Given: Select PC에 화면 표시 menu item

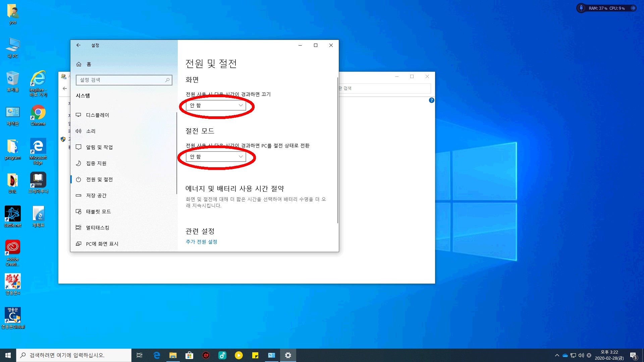Looking at the screenshot, I should (102, 244).
